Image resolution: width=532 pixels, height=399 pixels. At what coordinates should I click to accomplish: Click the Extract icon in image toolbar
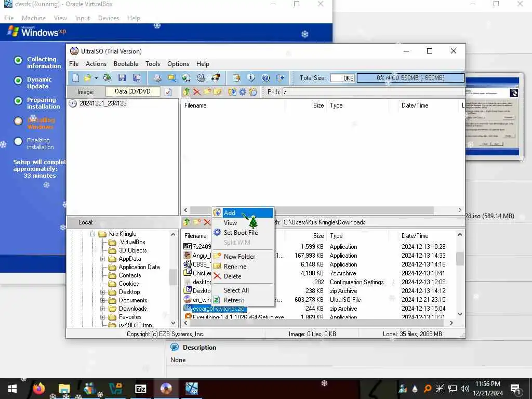(x=232, y=91)
